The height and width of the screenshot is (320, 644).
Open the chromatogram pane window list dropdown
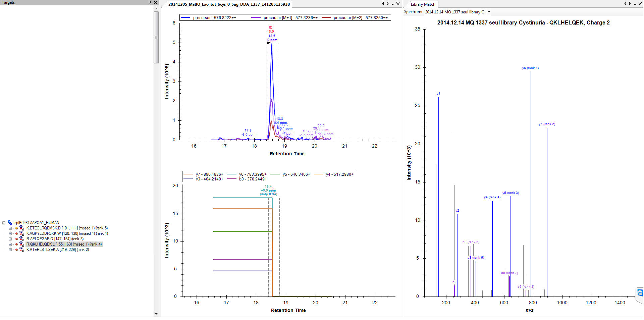click(x=393, y=4)
